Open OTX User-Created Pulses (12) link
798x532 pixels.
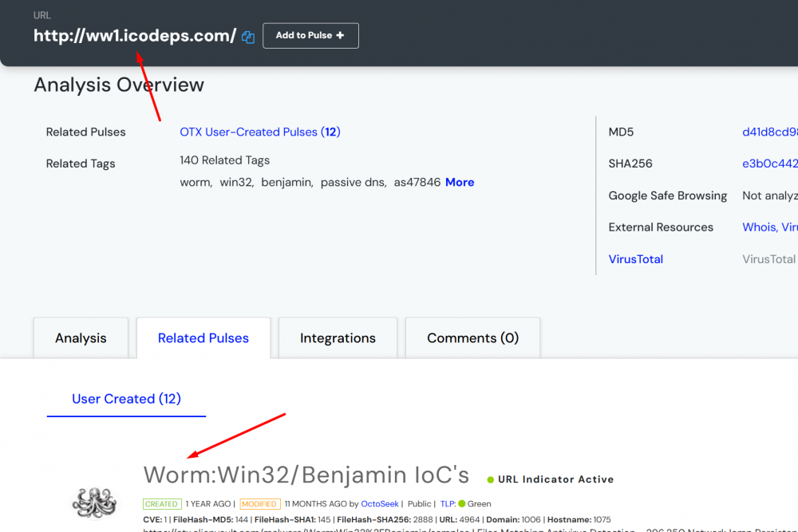pyautogui.click(x=260, y=132)
